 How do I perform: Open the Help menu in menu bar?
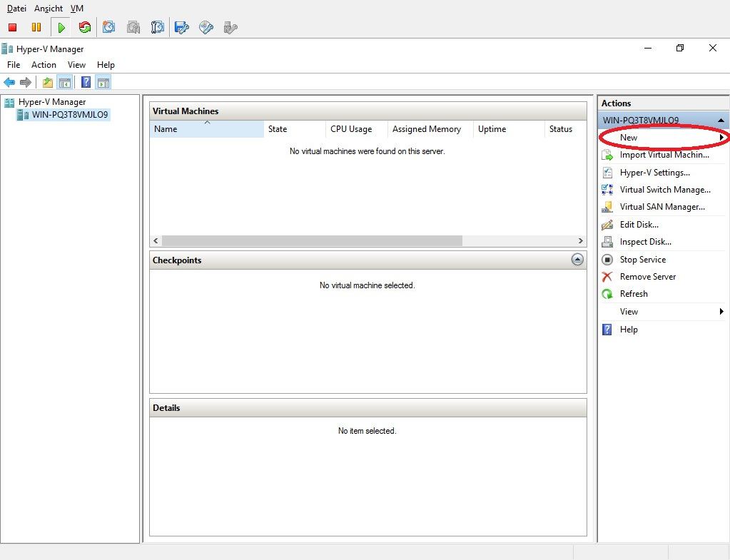[106, 65]
